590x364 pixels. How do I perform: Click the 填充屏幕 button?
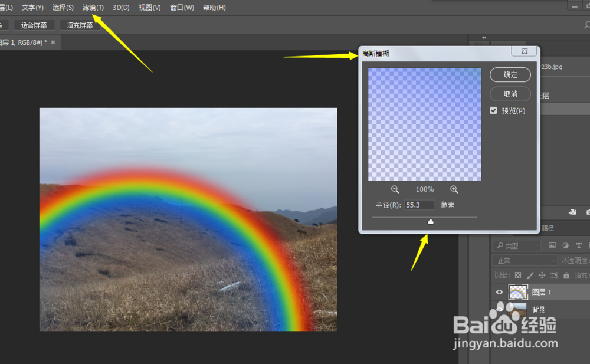click(x=80, y=25)
